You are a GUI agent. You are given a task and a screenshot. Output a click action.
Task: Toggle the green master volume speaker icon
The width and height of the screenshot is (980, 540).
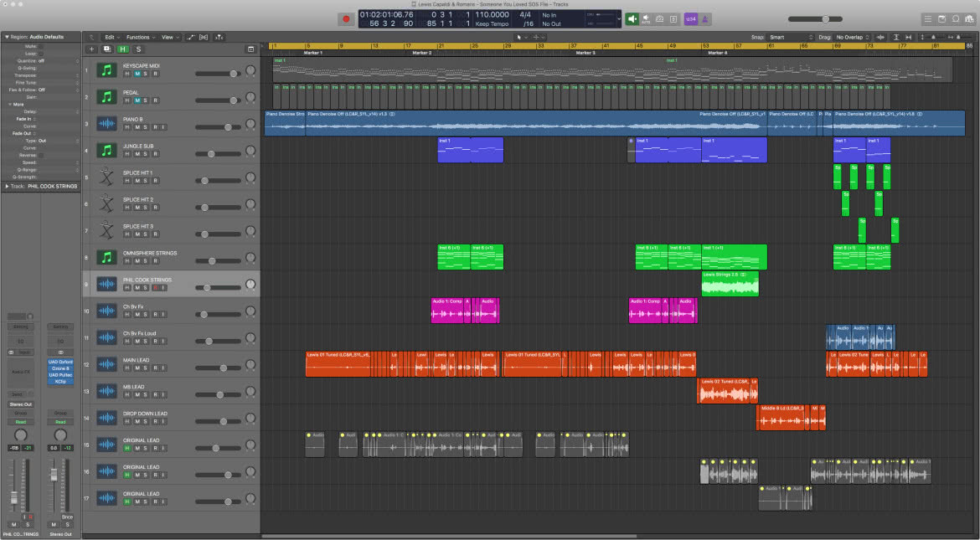(632, 19)
